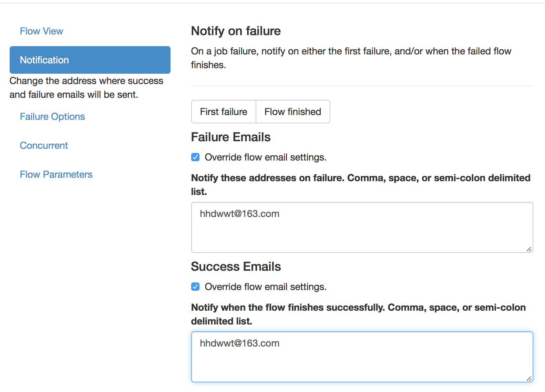Click inside the failure email addresses box

point(362,227)
